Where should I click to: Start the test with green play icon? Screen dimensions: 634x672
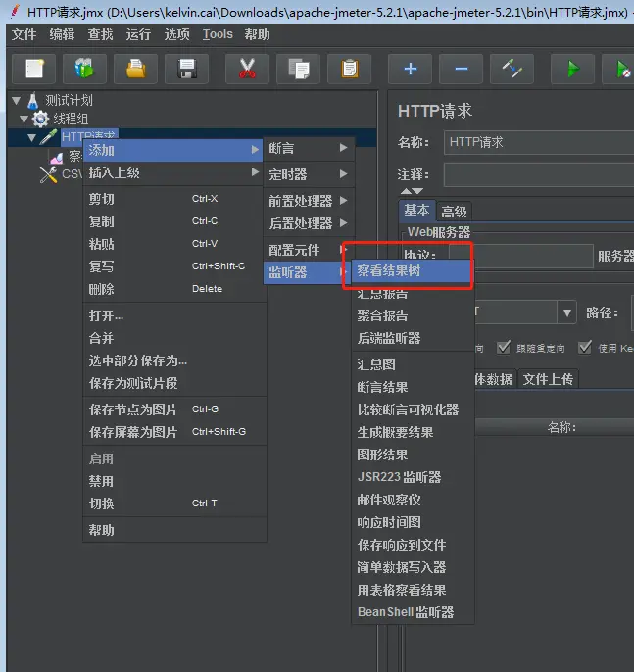pos(572,69)
